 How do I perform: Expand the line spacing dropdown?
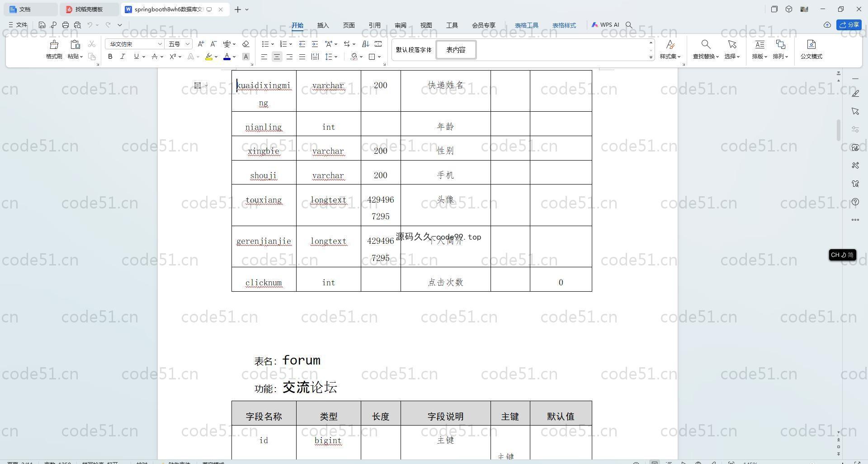336,57
